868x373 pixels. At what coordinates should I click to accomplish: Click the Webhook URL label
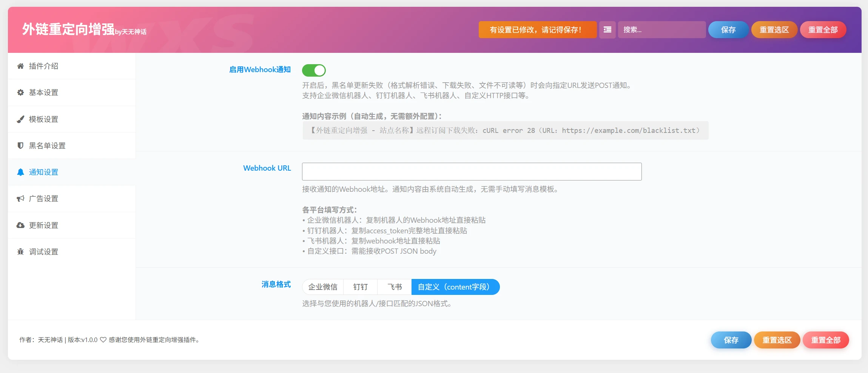click(x=267, y=168)
